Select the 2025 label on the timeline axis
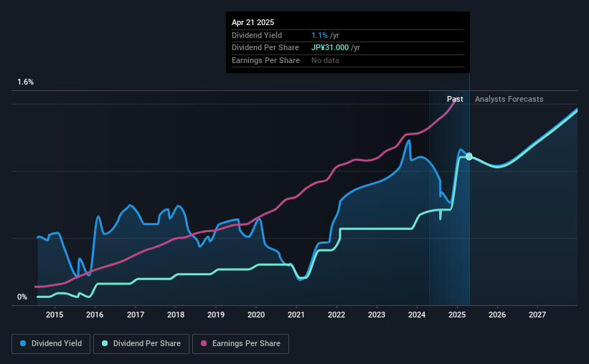 click(457, 315)
